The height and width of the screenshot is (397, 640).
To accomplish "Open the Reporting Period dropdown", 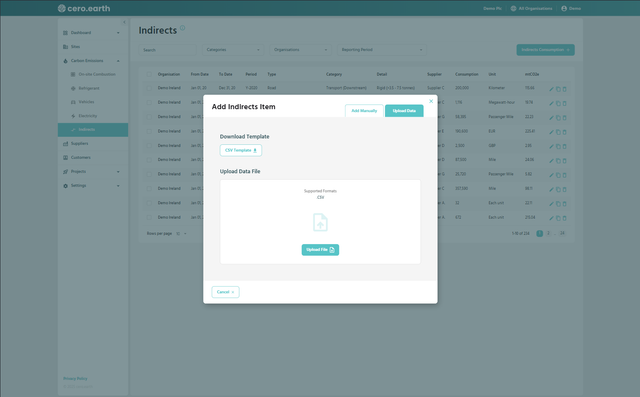I will click(382, 50).
